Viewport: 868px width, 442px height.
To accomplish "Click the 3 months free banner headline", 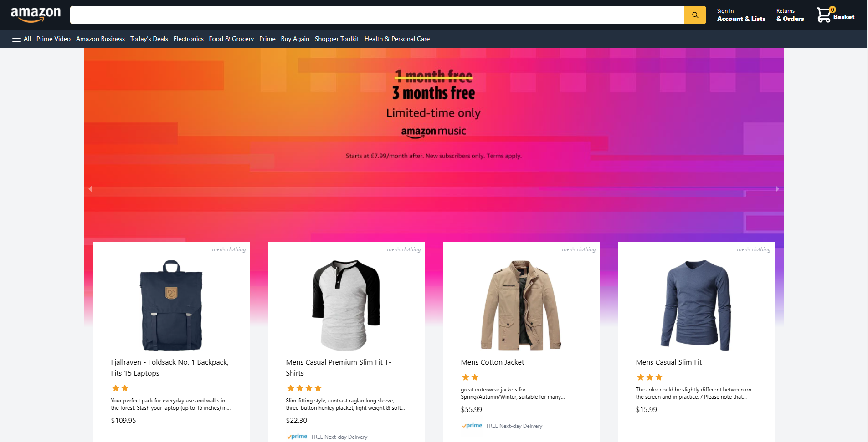I will [x=433, y=93].
